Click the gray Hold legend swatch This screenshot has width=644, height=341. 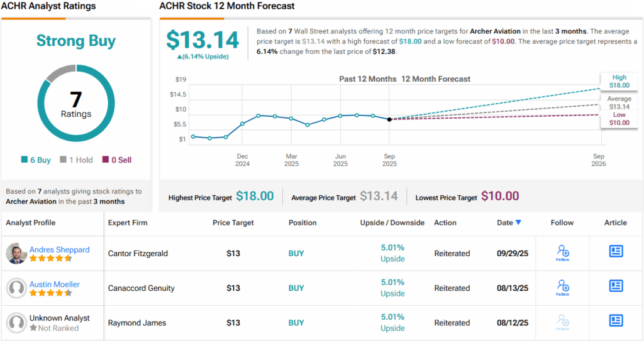pos(63,160)
